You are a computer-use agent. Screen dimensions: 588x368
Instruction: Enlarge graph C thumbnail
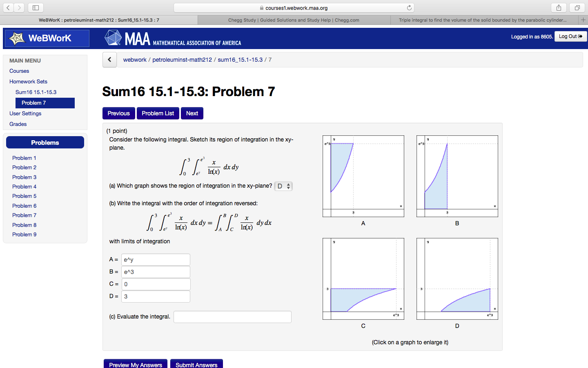click(363, 279)
